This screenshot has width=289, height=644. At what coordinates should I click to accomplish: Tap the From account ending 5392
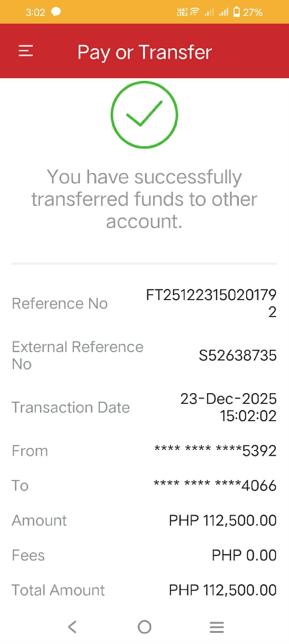215,451
